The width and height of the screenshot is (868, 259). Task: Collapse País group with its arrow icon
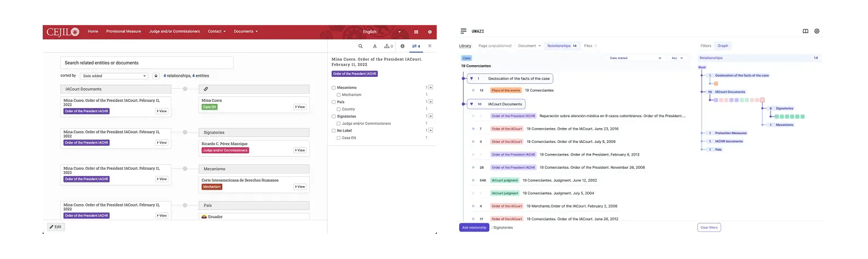click(x=431, y=101)
